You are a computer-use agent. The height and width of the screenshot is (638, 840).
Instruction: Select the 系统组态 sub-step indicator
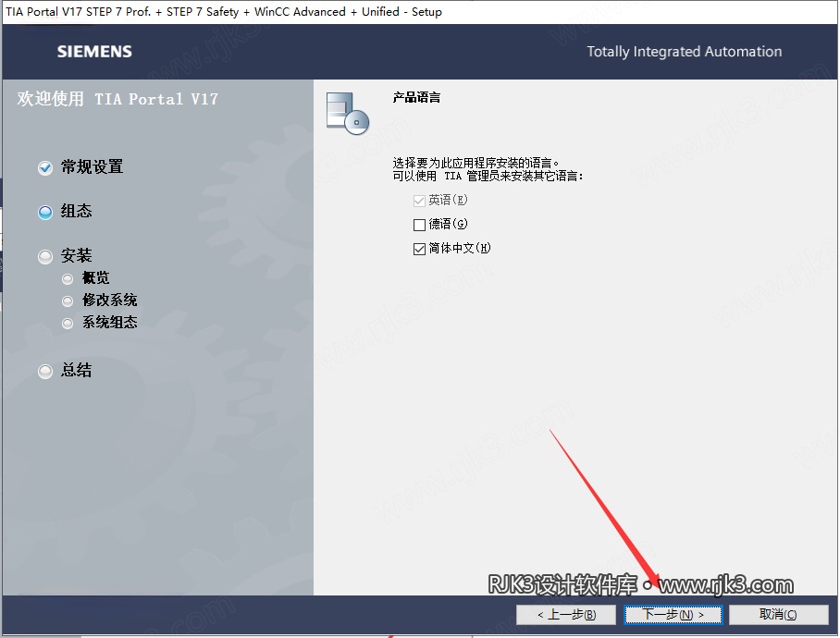pyautogui.click(x=68, y=324)
